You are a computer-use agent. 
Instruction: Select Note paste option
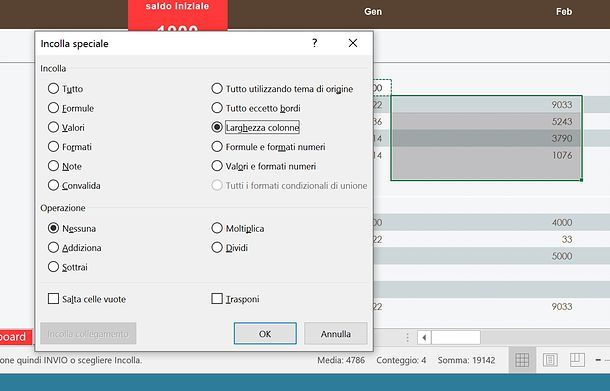(x=53, y=166)
